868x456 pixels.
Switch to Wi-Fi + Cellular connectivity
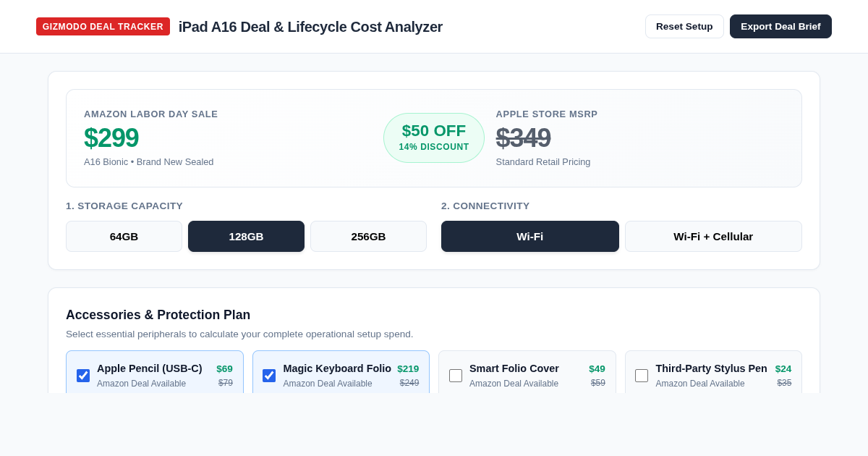click(713, 237)
